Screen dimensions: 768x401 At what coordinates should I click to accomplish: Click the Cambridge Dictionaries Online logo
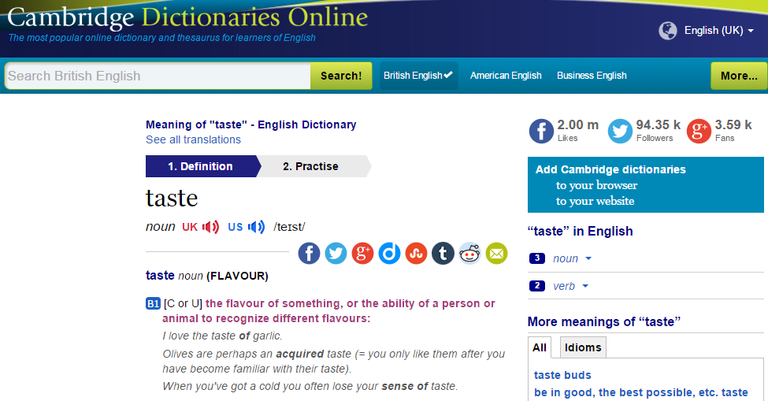pos(188,19)
